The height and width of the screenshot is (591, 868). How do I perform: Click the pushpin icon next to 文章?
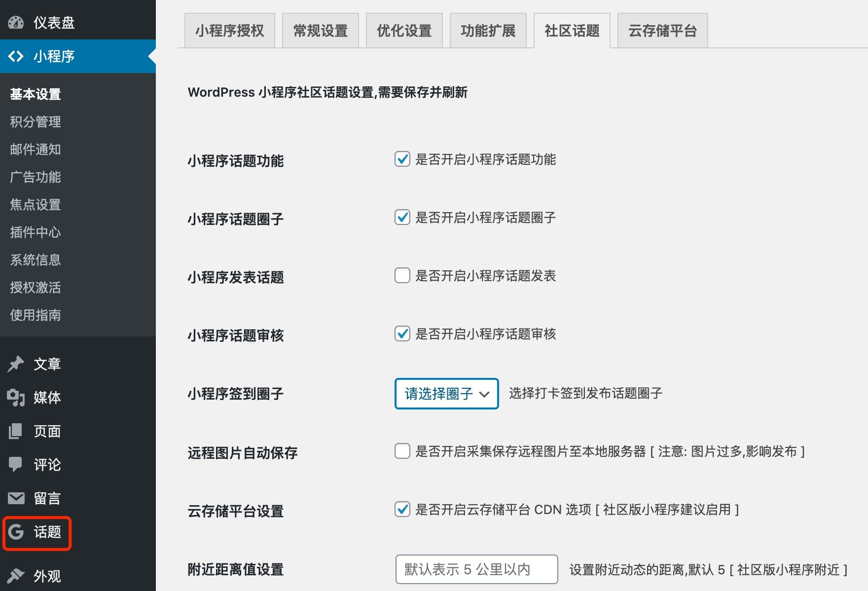point(16,364)
